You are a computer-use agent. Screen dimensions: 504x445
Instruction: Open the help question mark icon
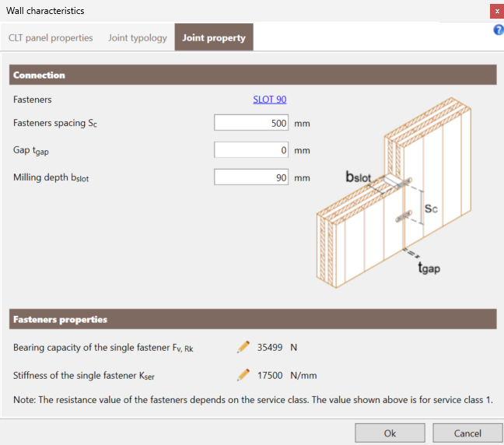pyautogui.click(x=499, y=30)
